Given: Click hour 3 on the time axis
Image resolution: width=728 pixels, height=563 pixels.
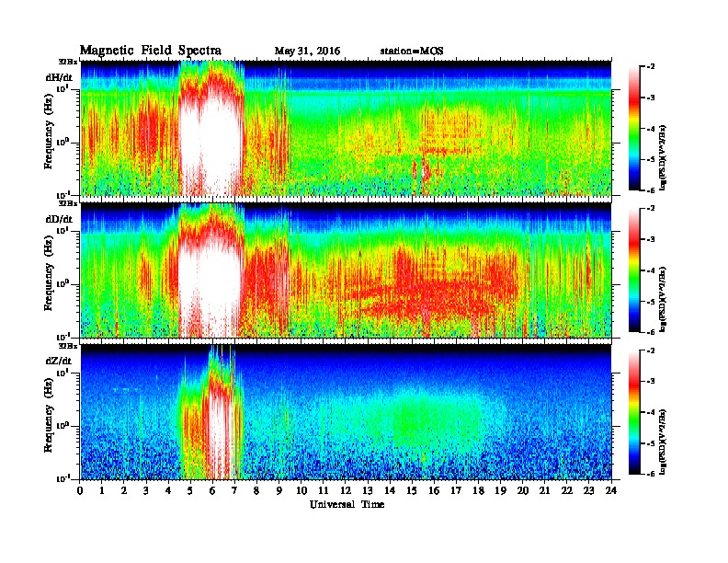Looking at the screenshot, I should click(146, 491).
